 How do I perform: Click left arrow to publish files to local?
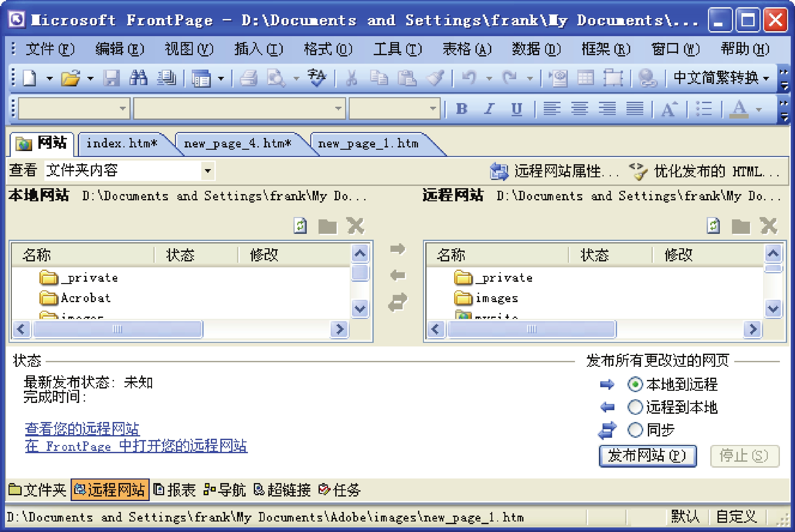click(x=397, y=275)
